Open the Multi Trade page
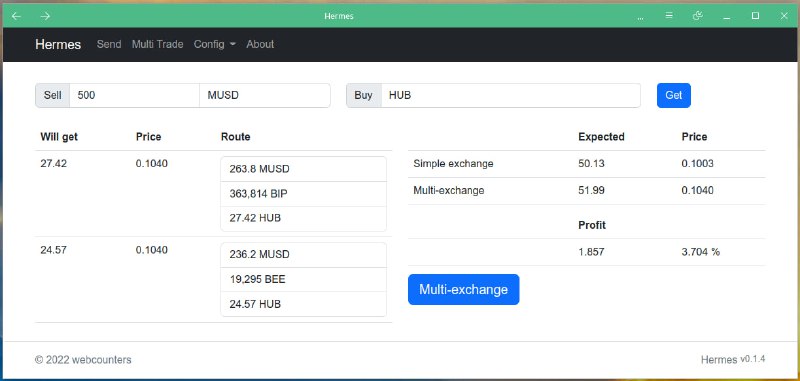 (x=158, y=44)
